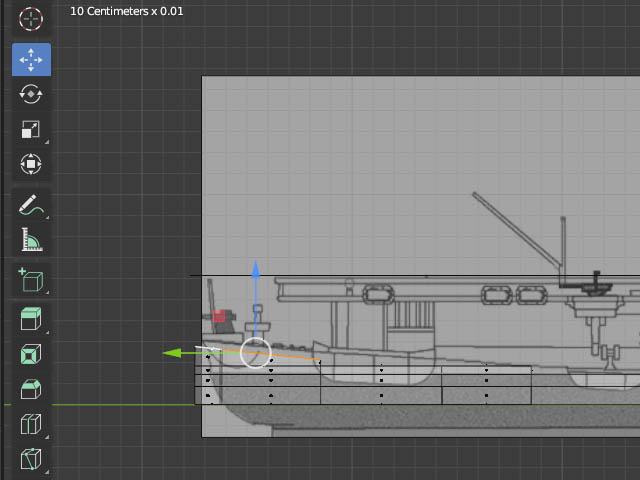640x480 pixels.
Task: Select the Loop Cut tool
Action: [31, 424]
